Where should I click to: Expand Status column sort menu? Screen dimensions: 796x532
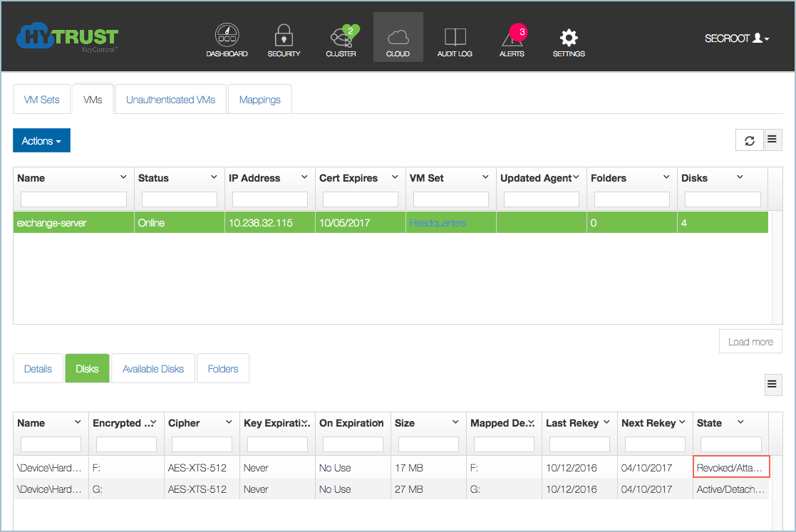pos(214,177)
